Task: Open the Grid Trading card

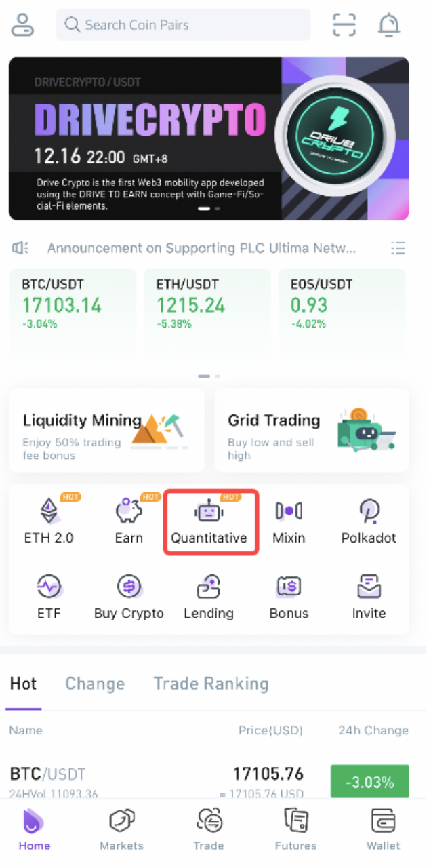Action: tap(312, 430)
